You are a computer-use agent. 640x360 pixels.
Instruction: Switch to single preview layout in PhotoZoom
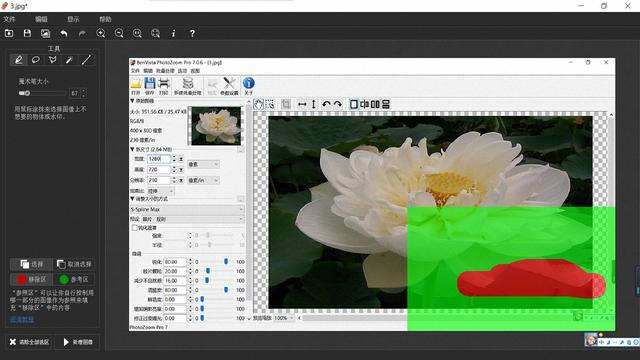354,104
